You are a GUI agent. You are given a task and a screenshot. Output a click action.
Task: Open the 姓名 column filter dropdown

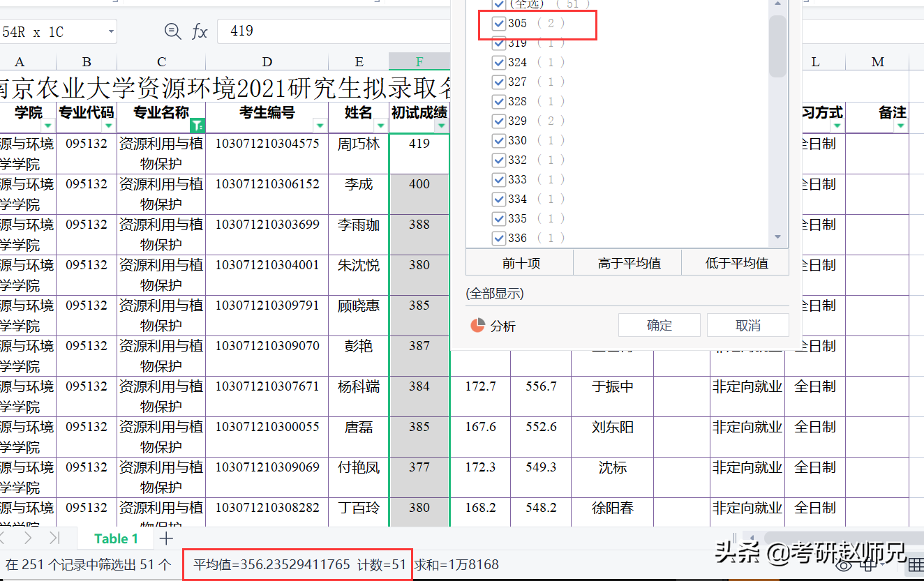(x=380, y=126)
